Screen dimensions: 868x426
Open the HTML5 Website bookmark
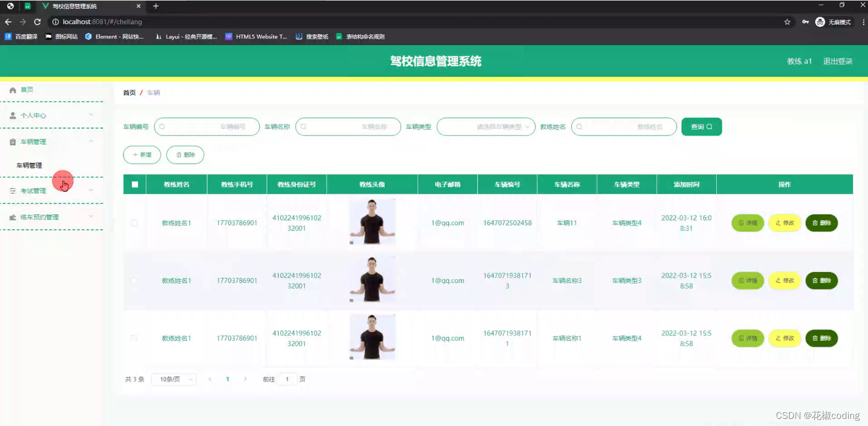[x=256, y=37]
